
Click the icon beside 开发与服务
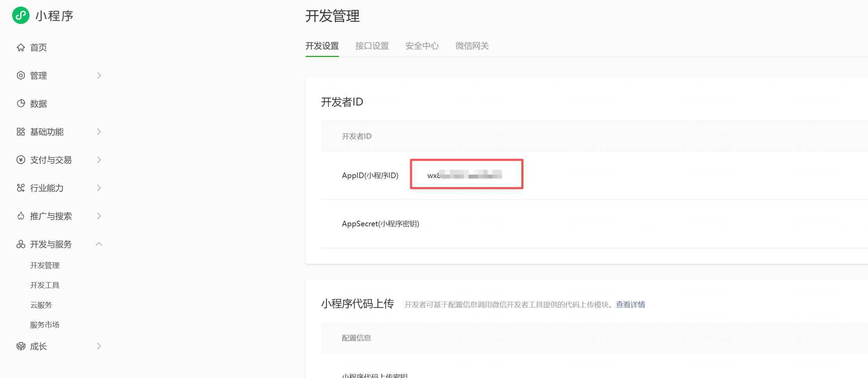pyautogui.click(x=21, y=244)
